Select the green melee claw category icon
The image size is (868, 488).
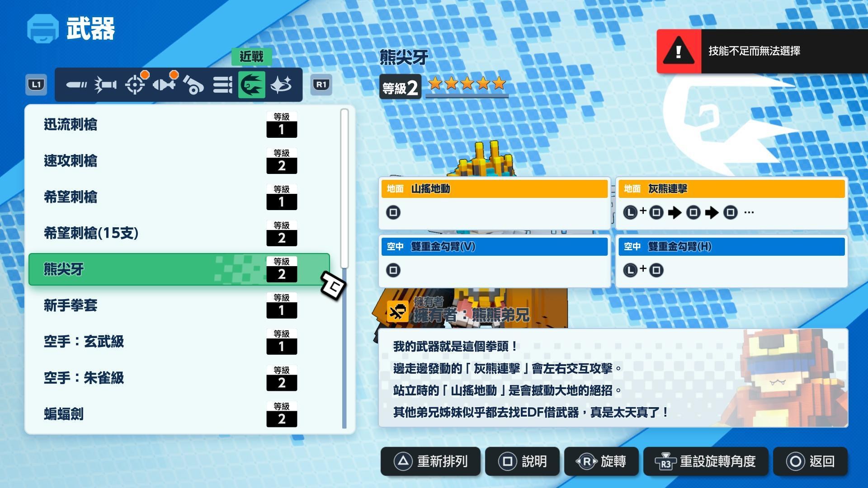tap(252, 84)
